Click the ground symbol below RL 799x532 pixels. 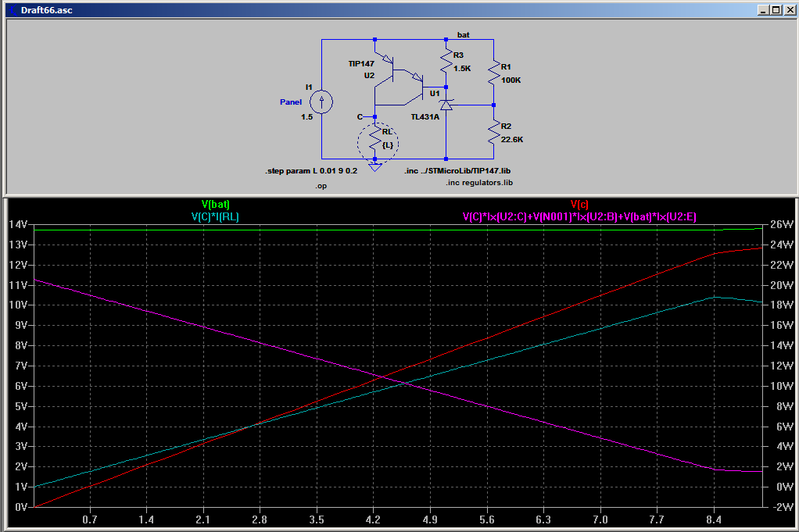coord(375,167)
